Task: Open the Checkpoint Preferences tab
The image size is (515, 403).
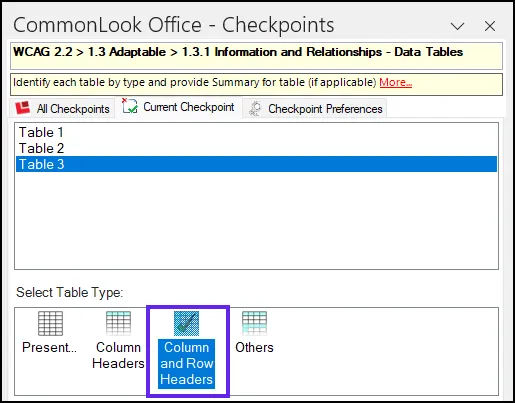Action: coord(315,108)
